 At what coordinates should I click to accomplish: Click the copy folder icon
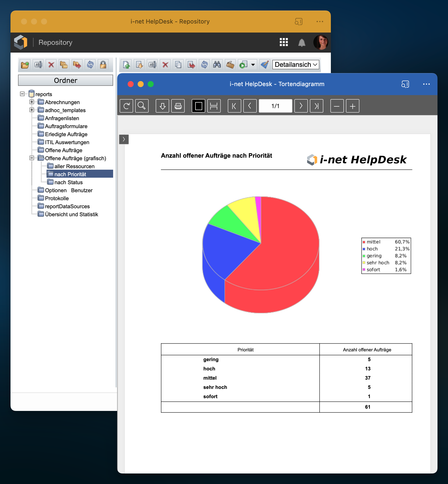[64, 65]
